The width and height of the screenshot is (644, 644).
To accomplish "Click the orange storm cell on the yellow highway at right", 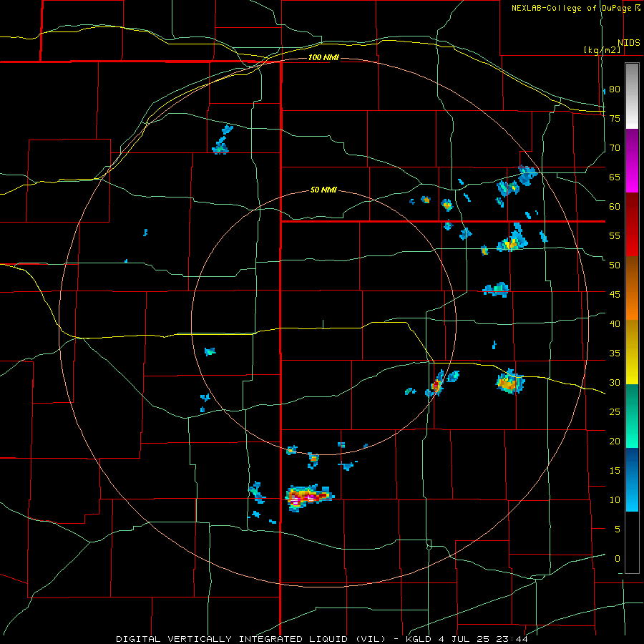I will click(x=509, y=382).
